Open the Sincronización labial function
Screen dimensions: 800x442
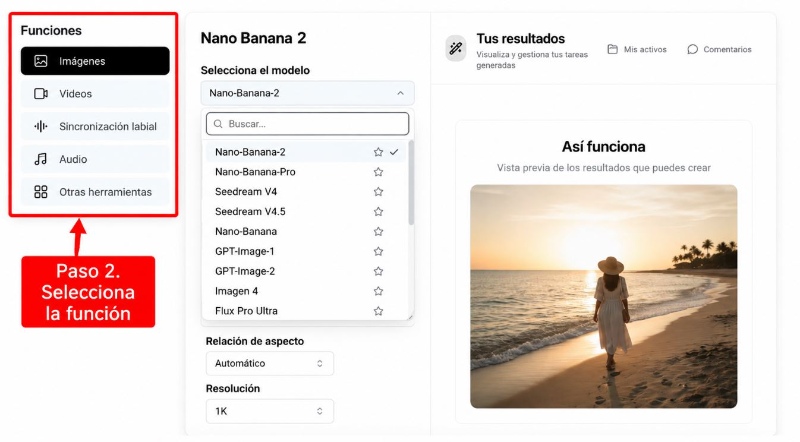(95, 127)
